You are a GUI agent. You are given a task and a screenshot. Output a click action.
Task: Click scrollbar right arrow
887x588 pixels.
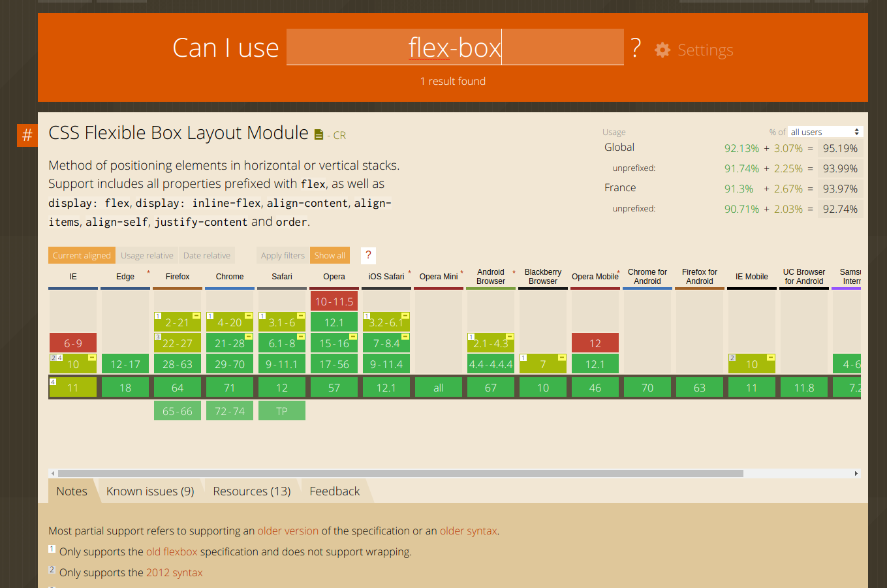click(x=856, y=473)
